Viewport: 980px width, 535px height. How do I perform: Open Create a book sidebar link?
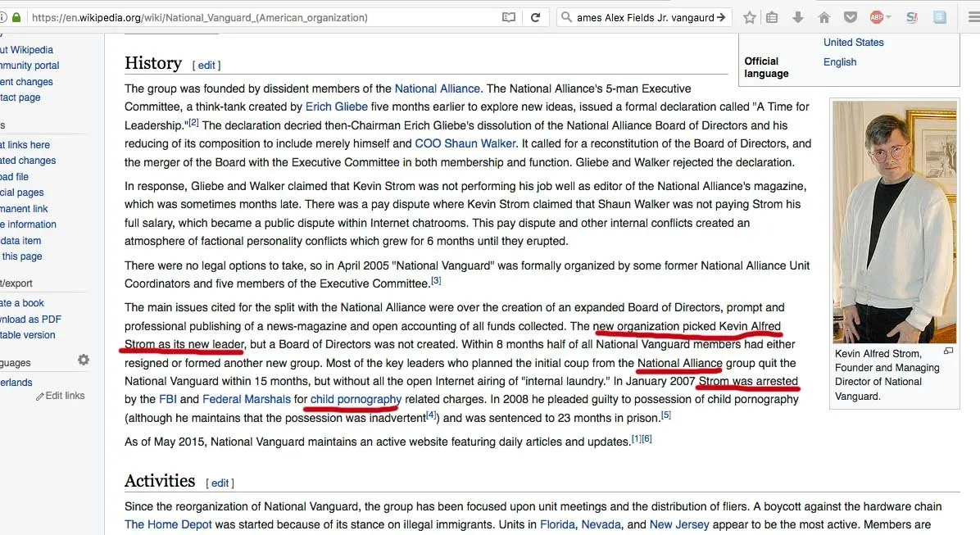(x=22, y=303)
